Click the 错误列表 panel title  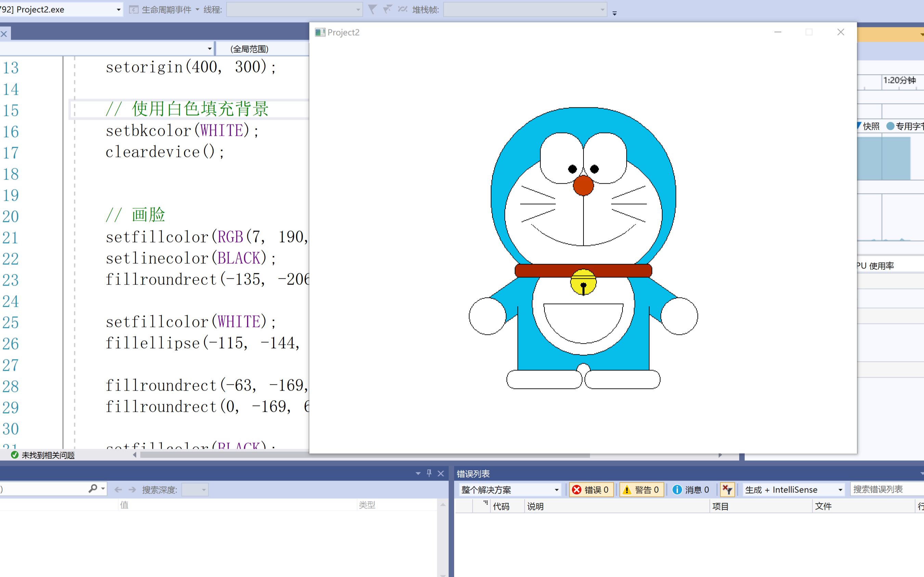473,474
